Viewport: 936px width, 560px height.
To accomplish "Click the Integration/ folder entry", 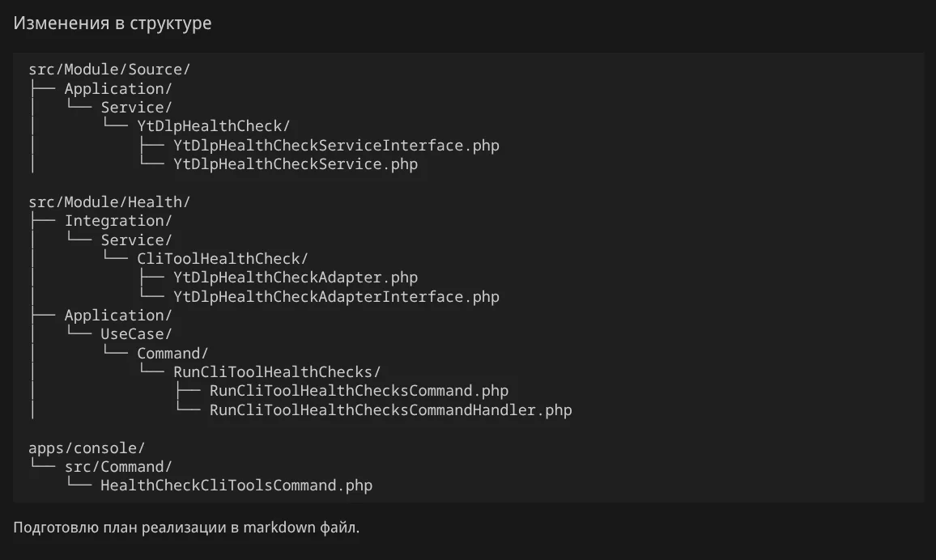I will [118, 221].
